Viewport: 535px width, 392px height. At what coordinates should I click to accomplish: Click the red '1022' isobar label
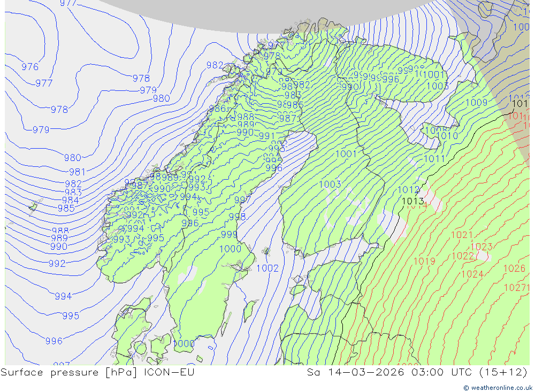[x=463, y=256]
